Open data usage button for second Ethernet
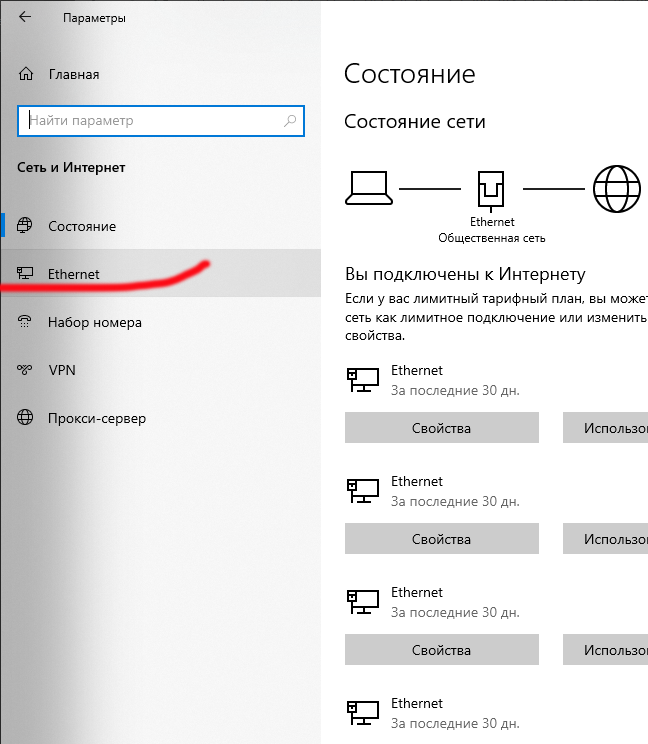Screen dimensions: 648x744 605,539
